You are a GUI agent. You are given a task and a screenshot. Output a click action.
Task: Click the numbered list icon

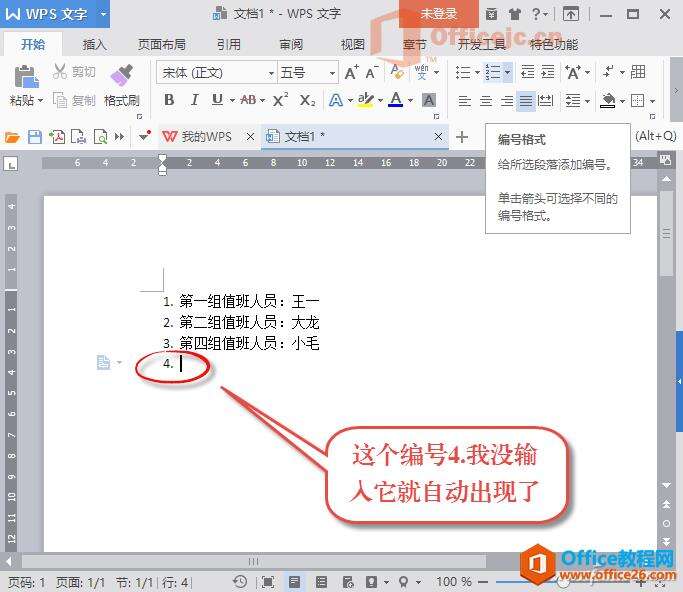click(493, 72)
